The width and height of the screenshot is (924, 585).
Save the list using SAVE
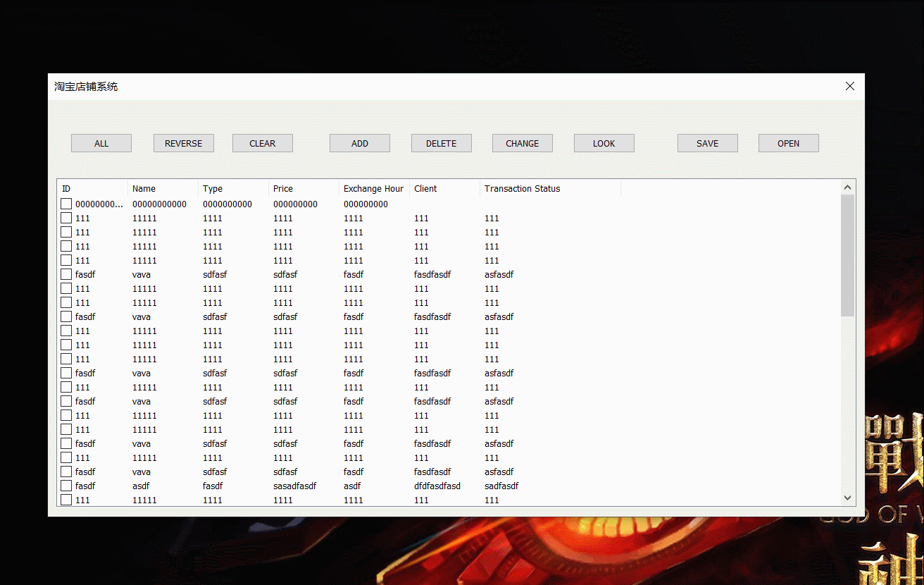pos(708,143)
